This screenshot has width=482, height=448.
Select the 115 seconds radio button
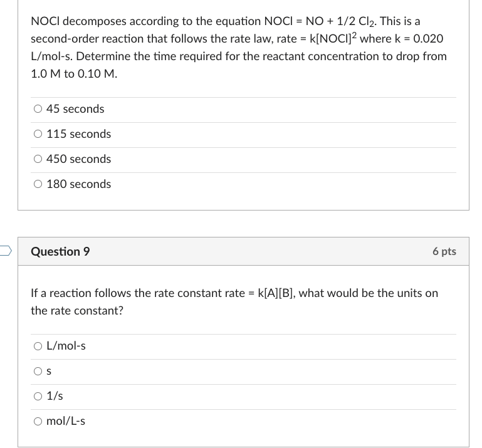tap(38, 134)
